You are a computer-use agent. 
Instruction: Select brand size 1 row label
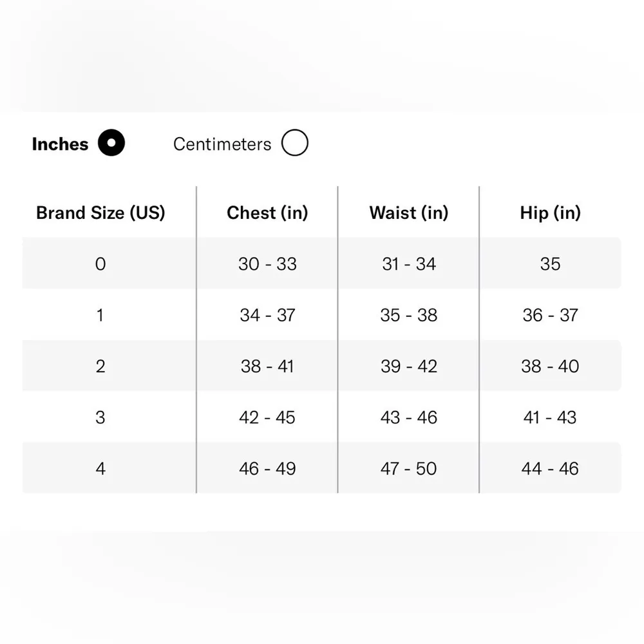(100, 315)
